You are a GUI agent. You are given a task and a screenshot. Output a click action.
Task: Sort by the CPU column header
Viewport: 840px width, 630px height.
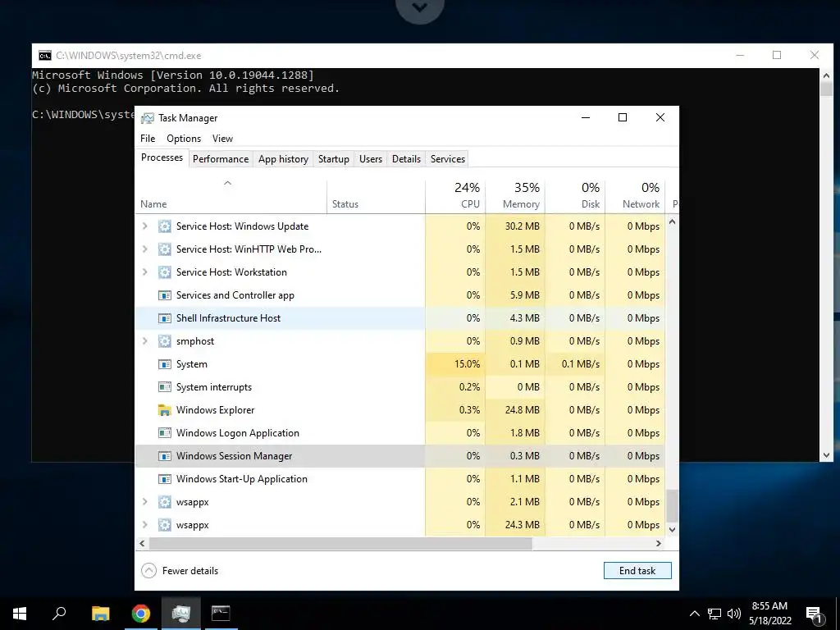[455, 196]
